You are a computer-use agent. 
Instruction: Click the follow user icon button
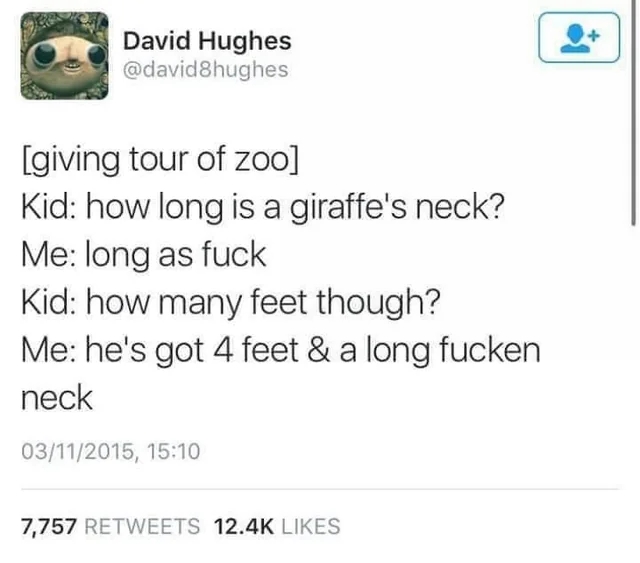pos(579,38)
